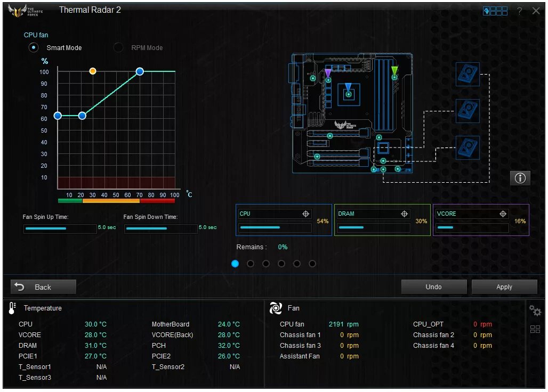Screen dimensions: 548x392
Task: Click the Apply button
Action: [x=504, y=287]
